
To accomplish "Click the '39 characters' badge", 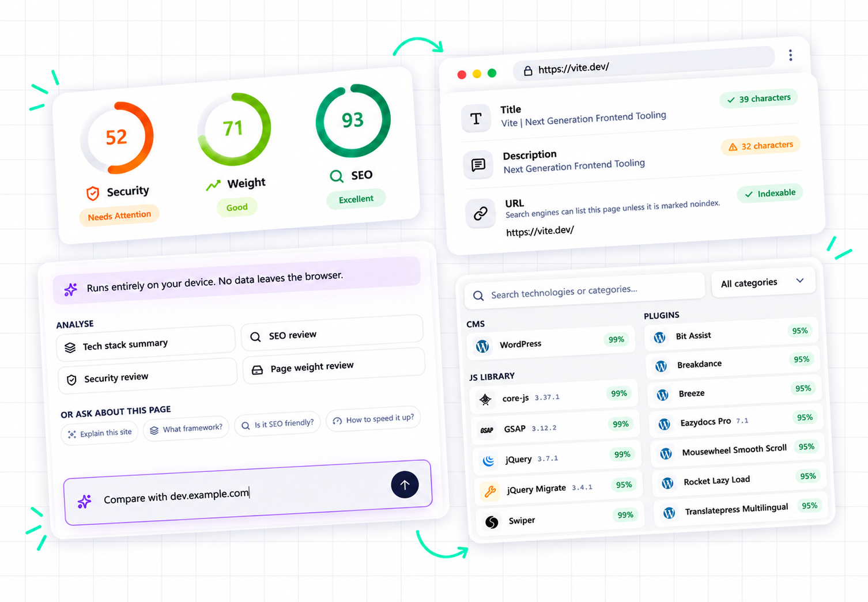I will pos(758,99).
